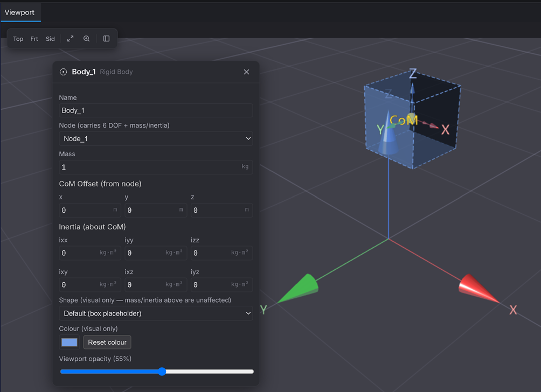Viewport: 541px width, 392px height.
Task: Click the "Inertia (about CoM)" heading
Action: coord(93,227)
